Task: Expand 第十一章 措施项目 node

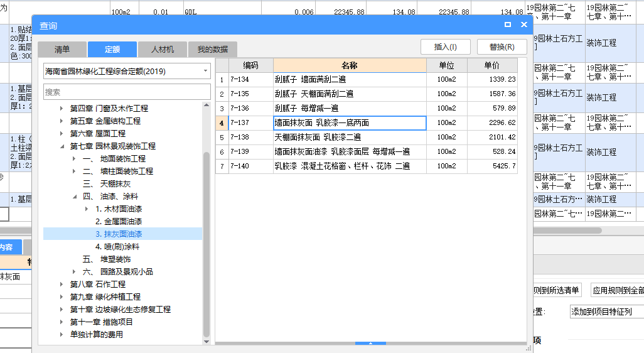Action: 61,322
